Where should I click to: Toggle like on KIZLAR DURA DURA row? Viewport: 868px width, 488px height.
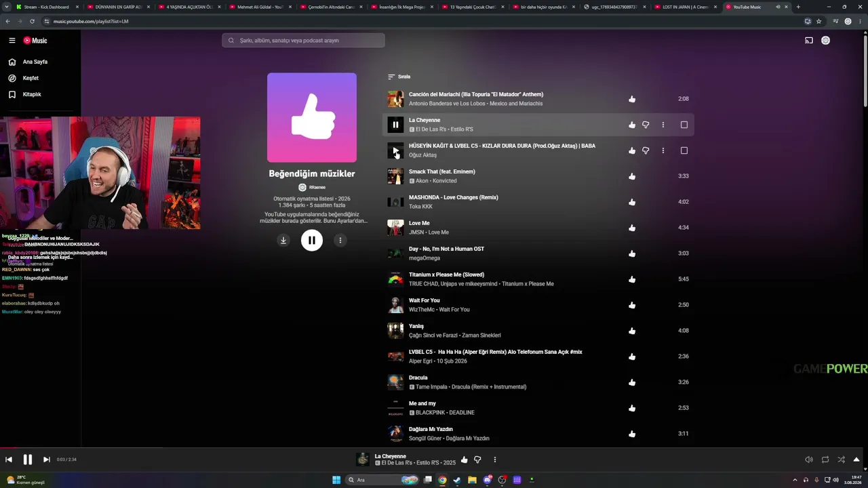632,150
